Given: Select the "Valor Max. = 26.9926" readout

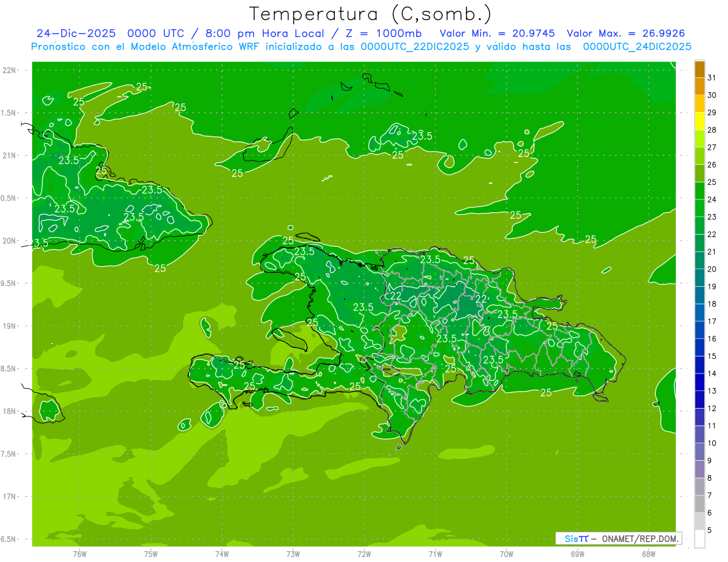Looking at the screenshot, I should (626, 33).
